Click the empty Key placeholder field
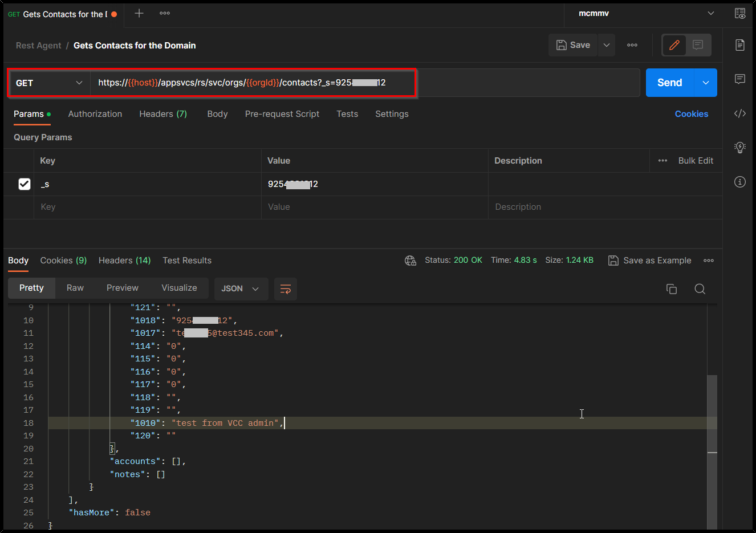This screenshot has width=756, height=533. click(x=148, y=207)
